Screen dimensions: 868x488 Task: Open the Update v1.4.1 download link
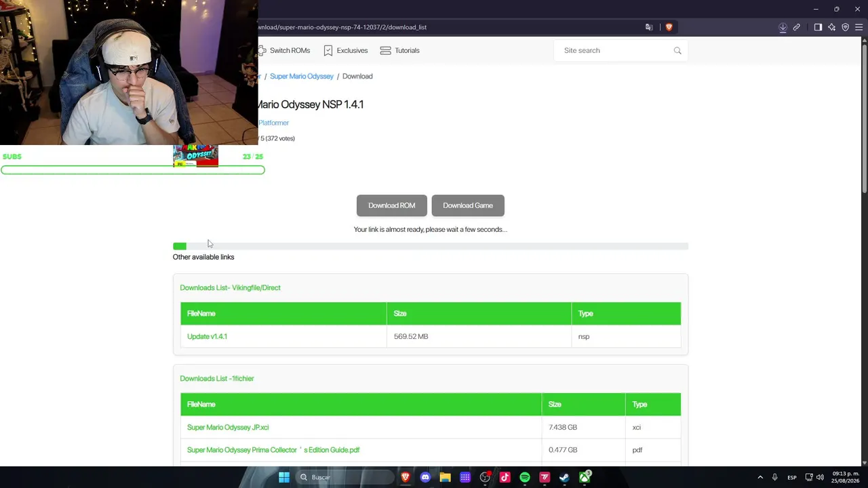tap(208, 337)
